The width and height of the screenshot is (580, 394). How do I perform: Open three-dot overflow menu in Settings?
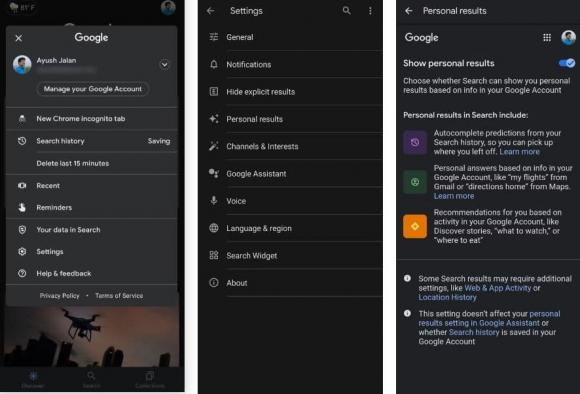370,11
